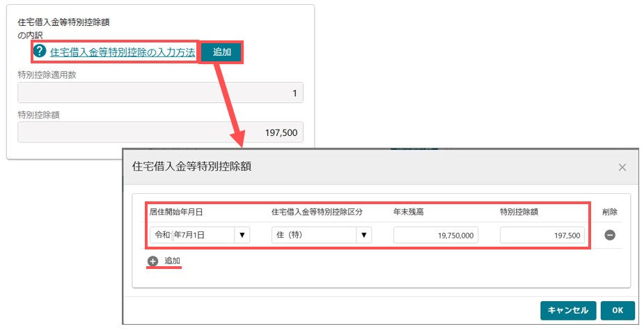
Task: Open 住宅借入金等特別控除の入力方法 link
Action: pos(123,52)
